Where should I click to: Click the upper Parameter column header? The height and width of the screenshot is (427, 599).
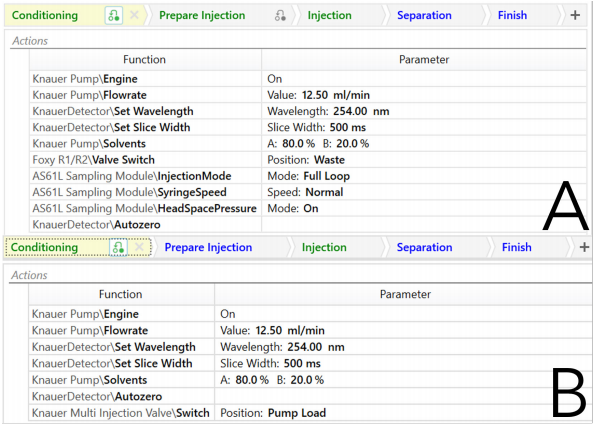424,60
